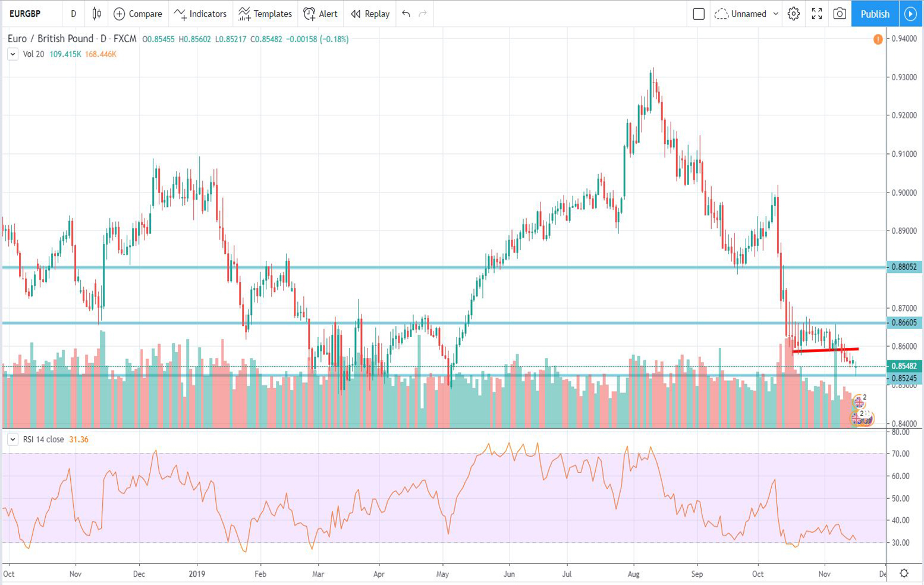The width and height of the screenshot is (924, 585).
Task: Select the D timeframe label
Action: pyautogui.click(x=73, y=14)
